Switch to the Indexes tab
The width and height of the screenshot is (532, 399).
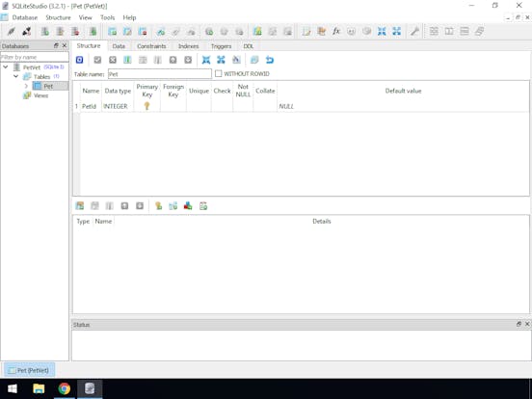coord(188,46)
